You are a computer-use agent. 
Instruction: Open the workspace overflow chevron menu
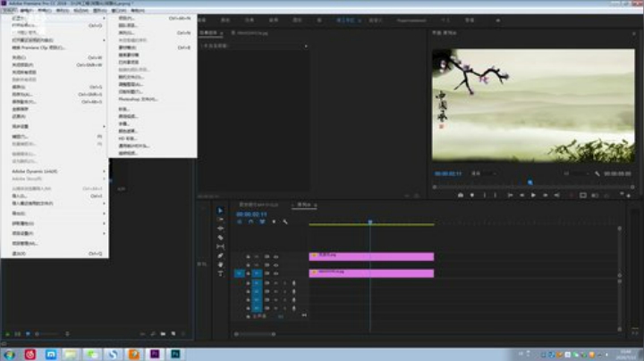(498, 20)
